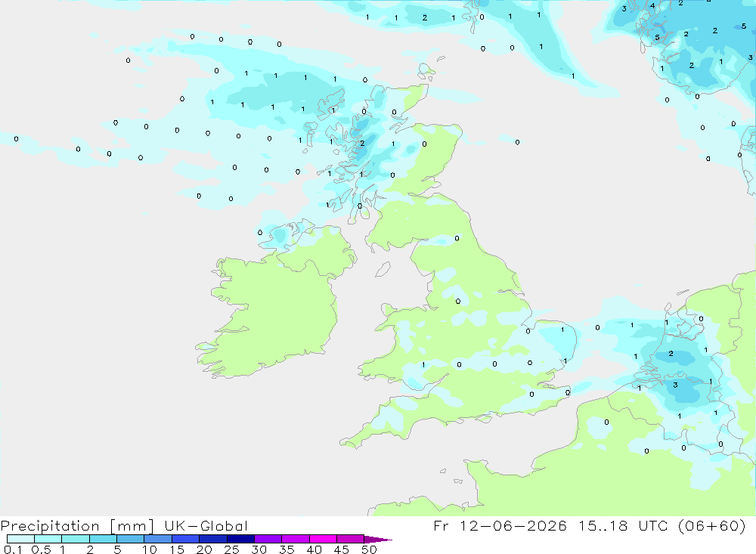Viewport: 756px width, 554px height.
Task: Pick the 15–20 mm legend color swatch
Action: click(186, 539)
